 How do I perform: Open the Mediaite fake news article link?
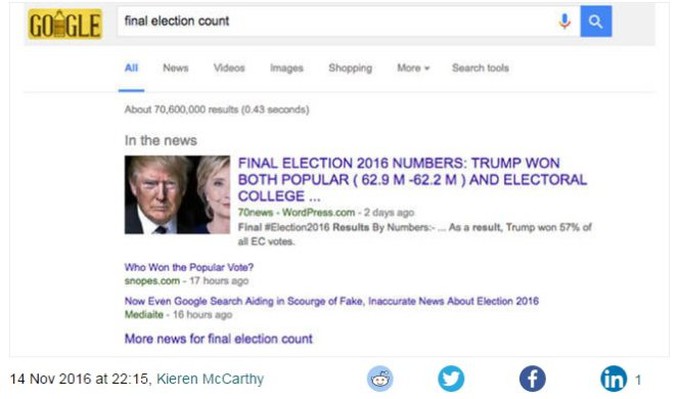click(x=332, y=301)
